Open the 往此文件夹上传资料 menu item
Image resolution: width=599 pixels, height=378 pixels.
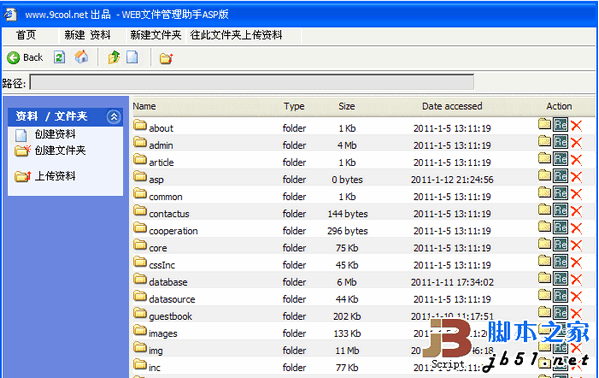(x=236, y=35)
